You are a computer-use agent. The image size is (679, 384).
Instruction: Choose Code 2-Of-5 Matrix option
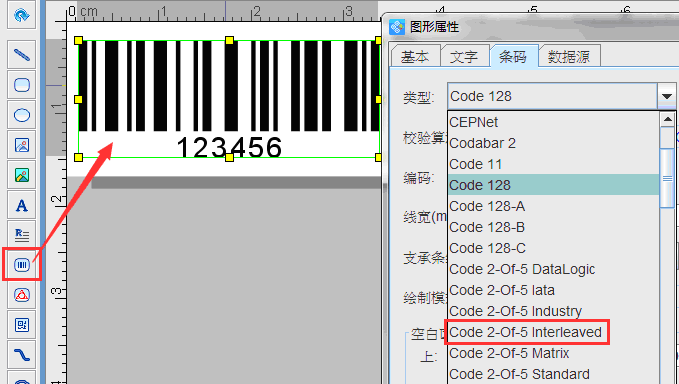point(553,353)
